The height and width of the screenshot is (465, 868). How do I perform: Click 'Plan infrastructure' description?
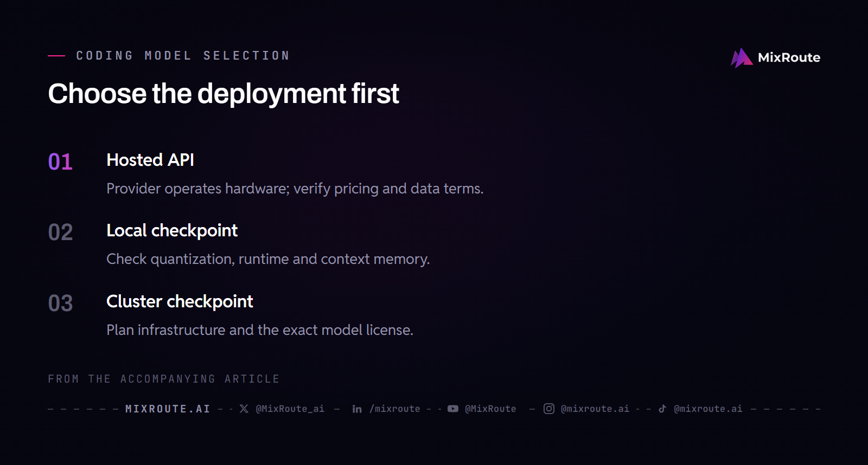pyautogui.click(x=260, y=330)
